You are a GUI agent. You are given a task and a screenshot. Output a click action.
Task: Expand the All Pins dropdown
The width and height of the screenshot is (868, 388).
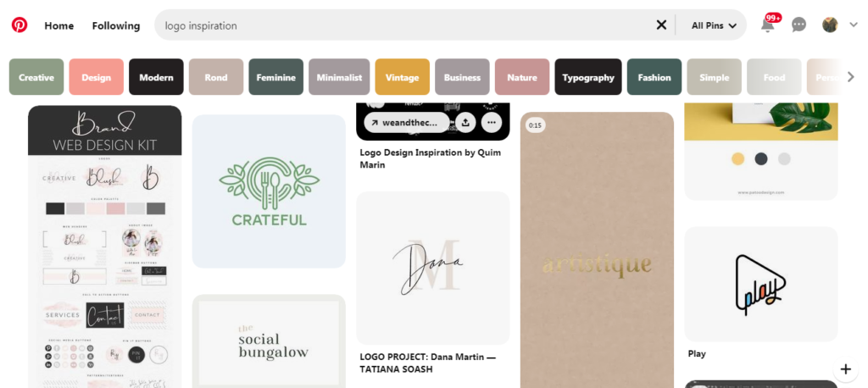714,25
